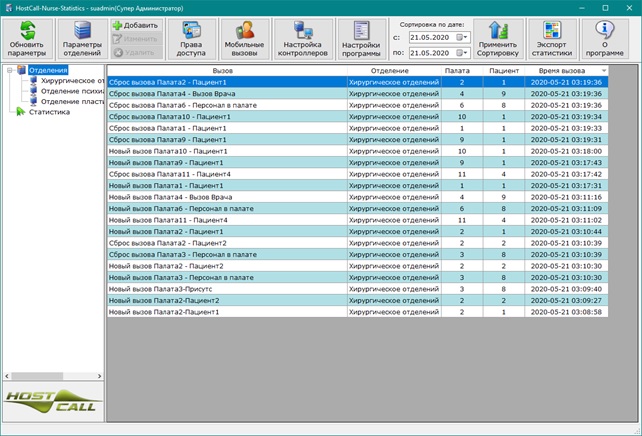Open the start date 'с:' dropdown

point(463,37)
